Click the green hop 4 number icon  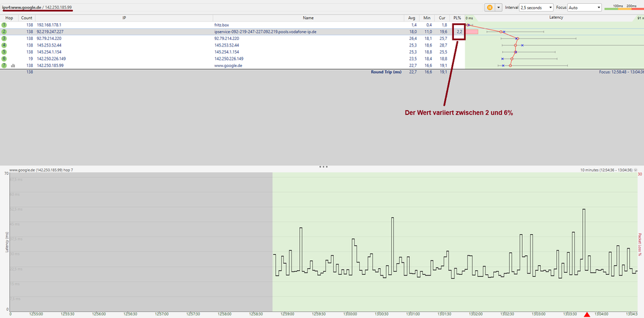point(4,45)
